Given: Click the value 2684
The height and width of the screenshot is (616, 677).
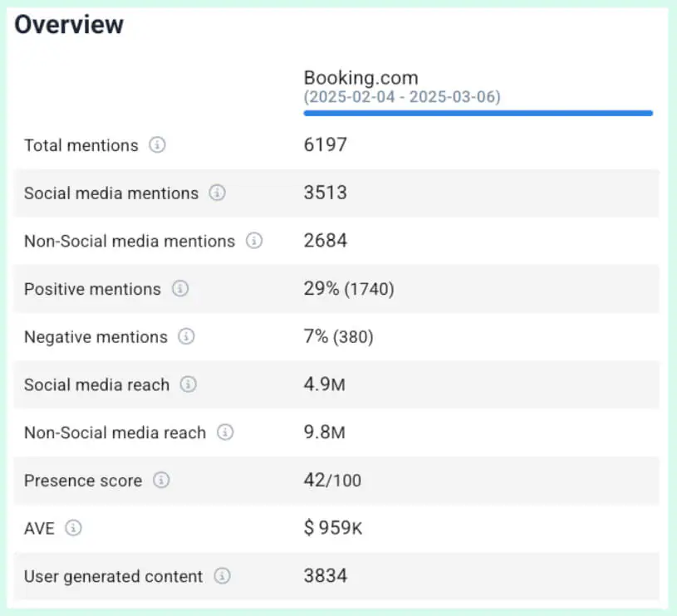Looking at the screenshot, I should point(325,241).
